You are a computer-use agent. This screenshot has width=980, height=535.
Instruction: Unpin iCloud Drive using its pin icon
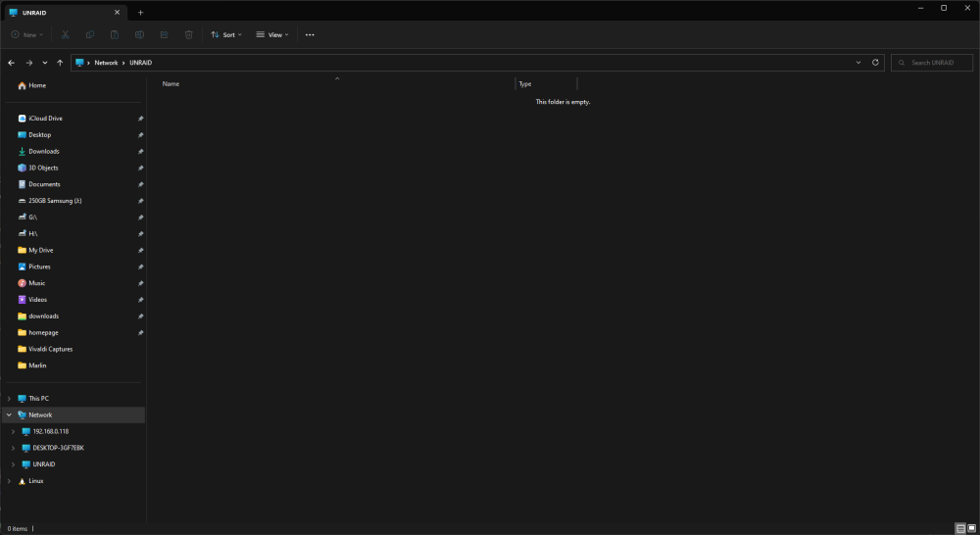[140, 119]
